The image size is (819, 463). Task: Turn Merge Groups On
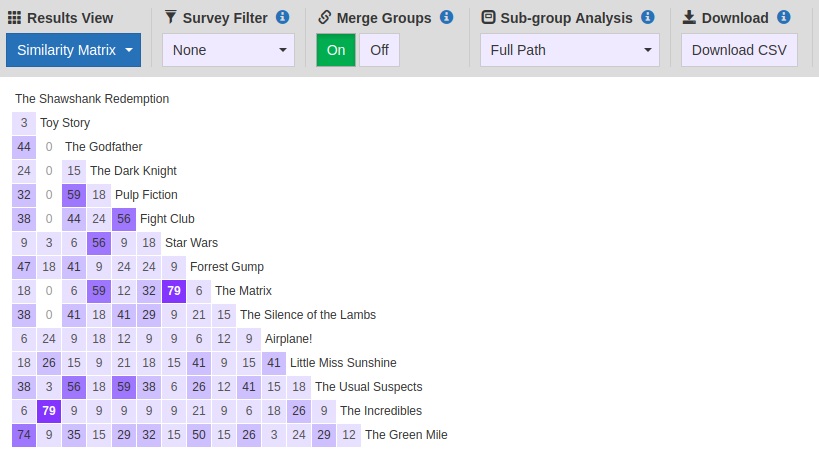tap(336, 50)
